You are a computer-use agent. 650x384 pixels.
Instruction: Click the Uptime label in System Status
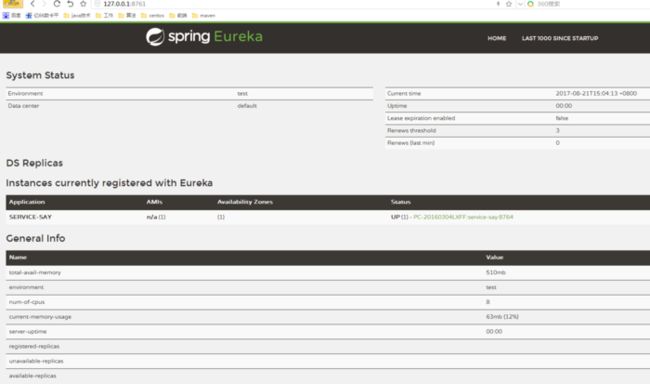397,106
